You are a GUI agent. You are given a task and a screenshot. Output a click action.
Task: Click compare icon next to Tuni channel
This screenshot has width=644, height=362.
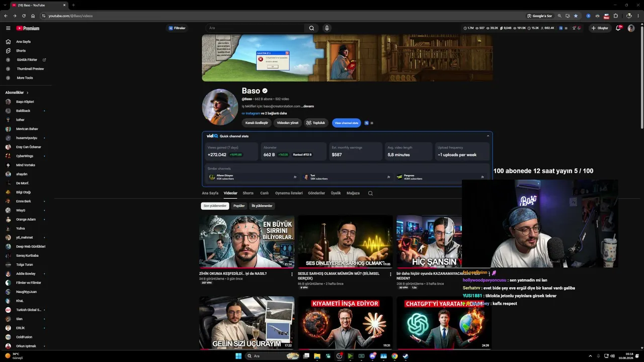click(388, 177)
